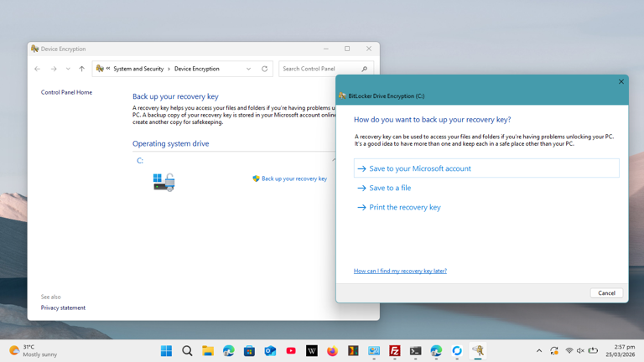Viewport: 644px width, 362px height.
Task: Open Firefox from taskbar
Action: (x=332, y=351)
